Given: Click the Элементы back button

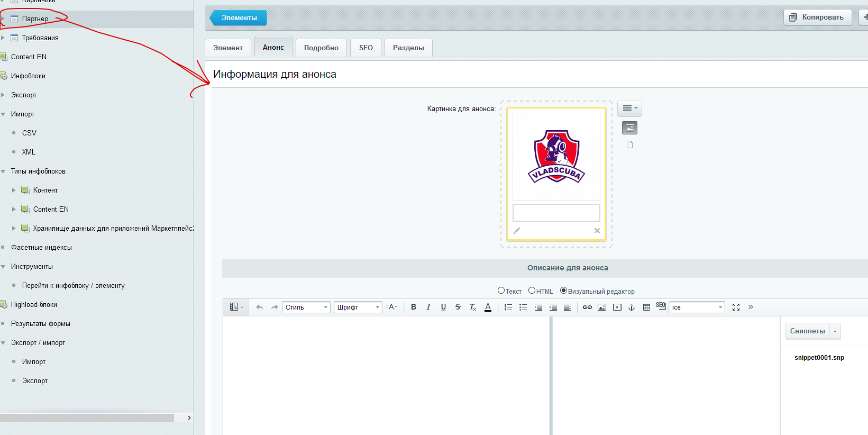Looking at the screenshot, I should coord(239,17).
